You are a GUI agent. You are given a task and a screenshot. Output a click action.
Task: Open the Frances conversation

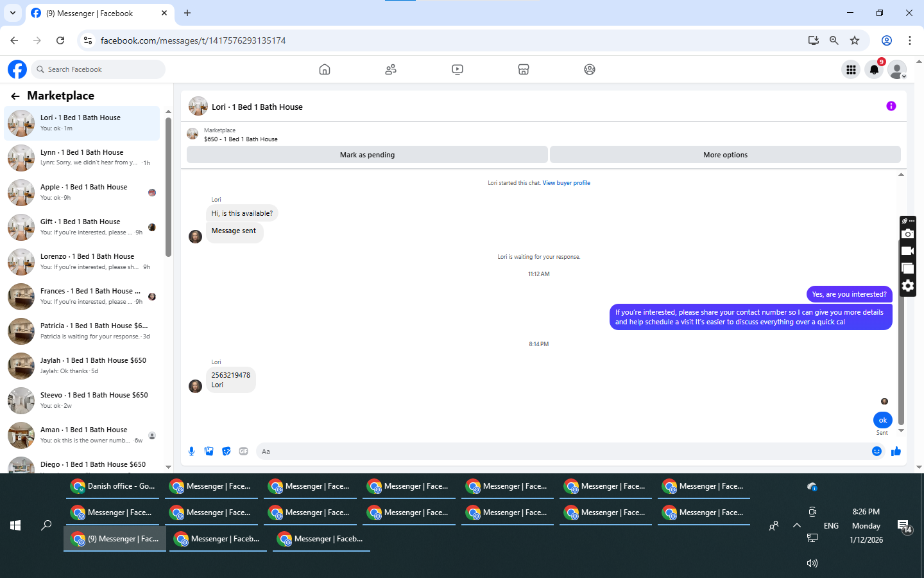[82, 296]
